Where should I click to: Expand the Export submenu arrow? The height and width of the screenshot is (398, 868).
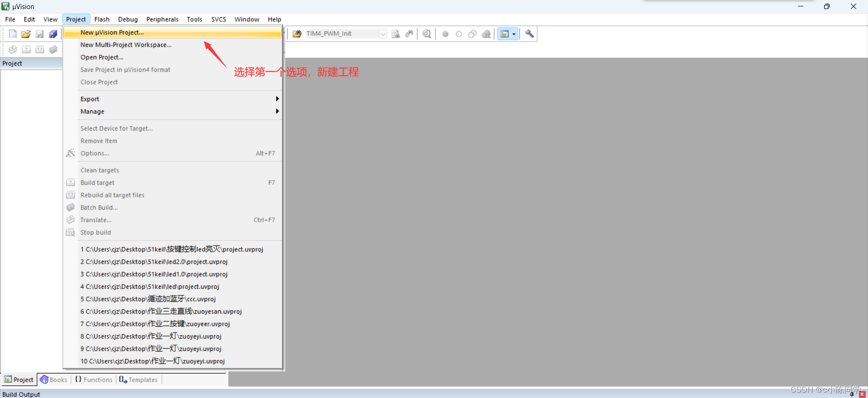277,99
